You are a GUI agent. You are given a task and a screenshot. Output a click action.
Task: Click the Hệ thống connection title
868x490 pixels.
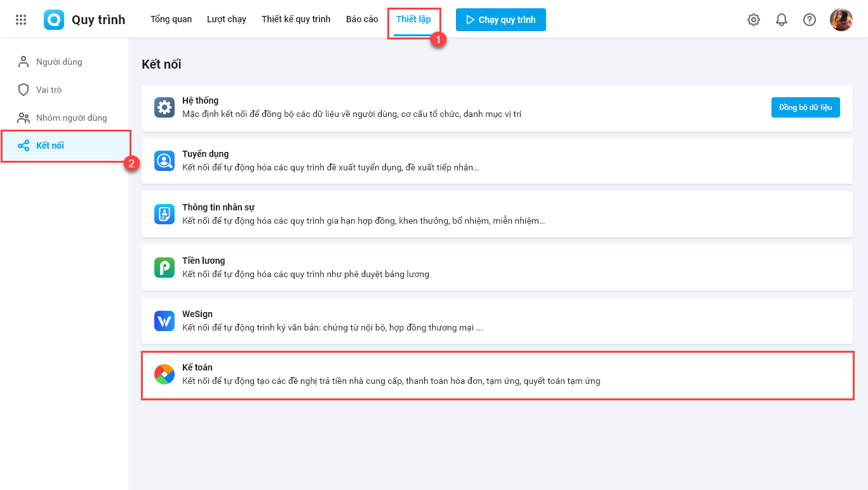[x=200, y=100]
